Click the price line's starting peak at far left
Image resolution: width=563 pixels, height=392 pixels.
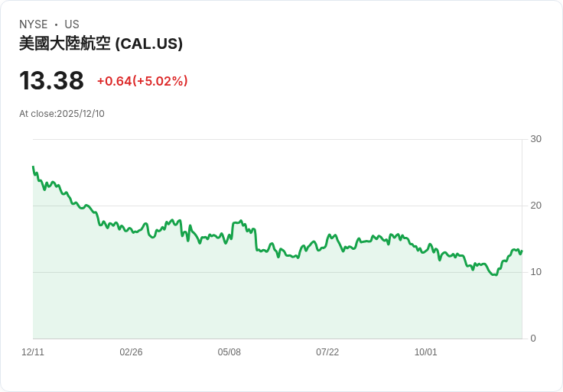pyautogui.click(x=33, y=167)
